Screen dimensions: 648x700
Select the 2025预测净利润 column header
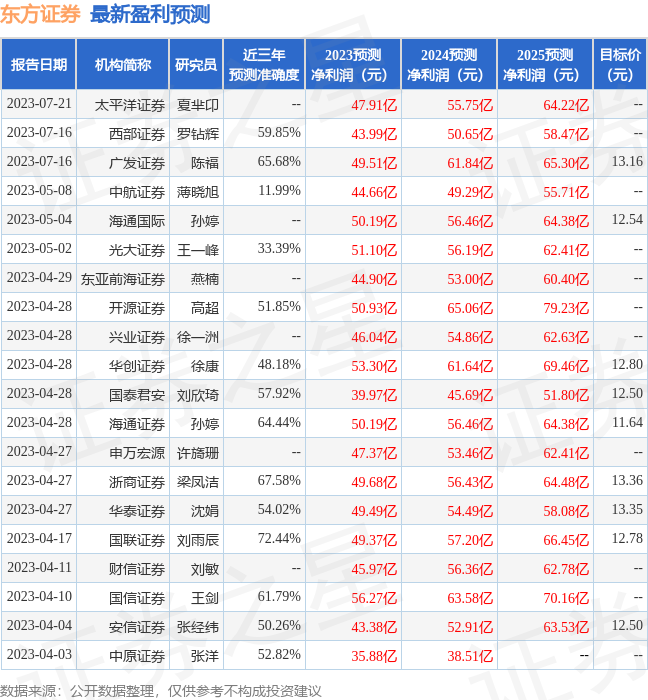coord(545,65)
